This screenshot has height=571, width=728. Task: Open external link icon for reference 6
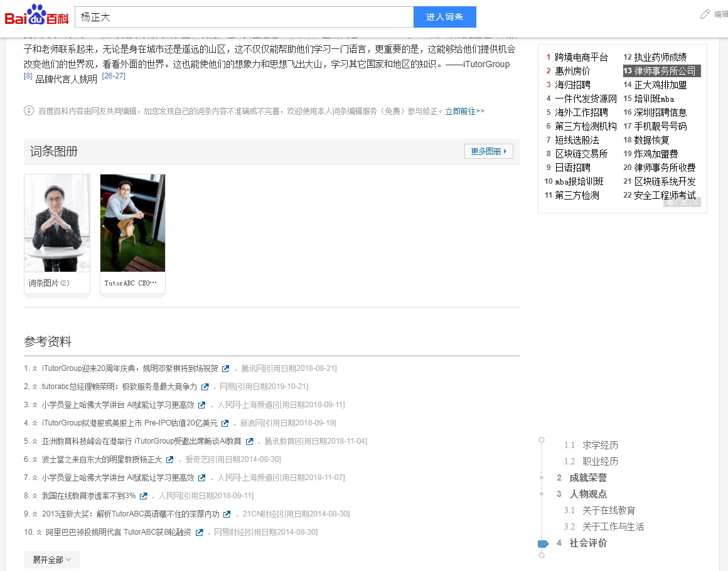tap(169, 459)
